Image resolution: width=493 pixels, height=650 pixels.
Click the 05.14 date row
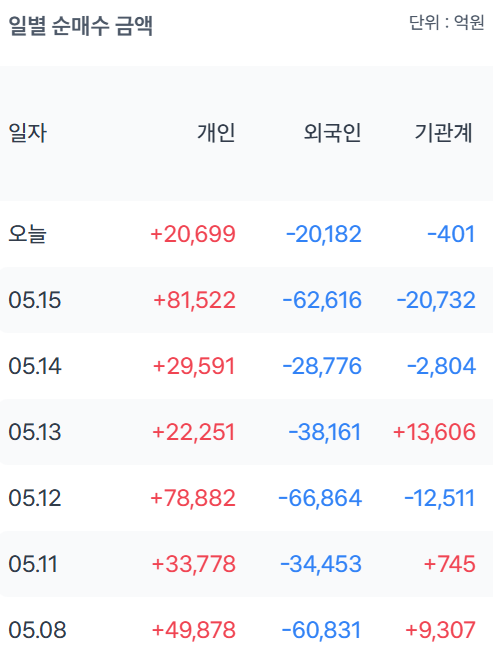pos(246,366)
